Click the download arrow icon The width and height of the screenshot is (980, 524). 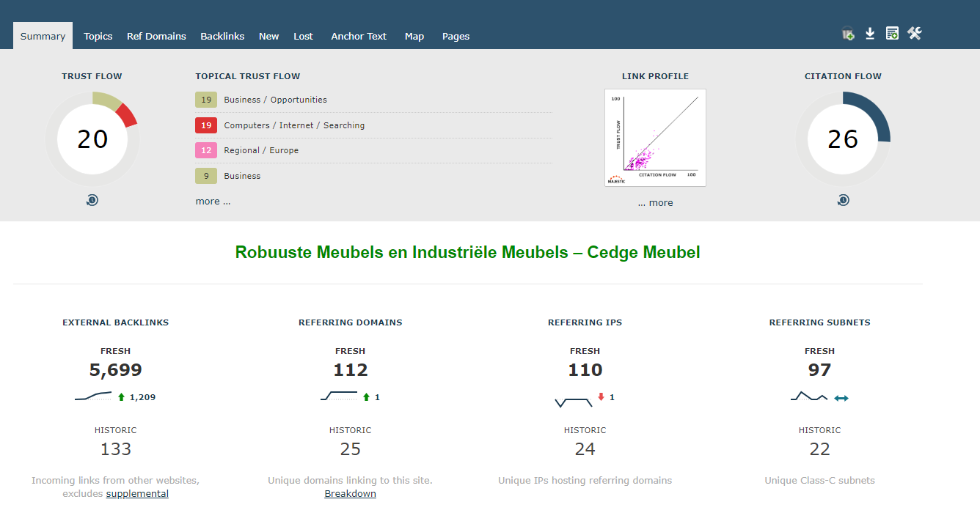[x=870, y=34]
